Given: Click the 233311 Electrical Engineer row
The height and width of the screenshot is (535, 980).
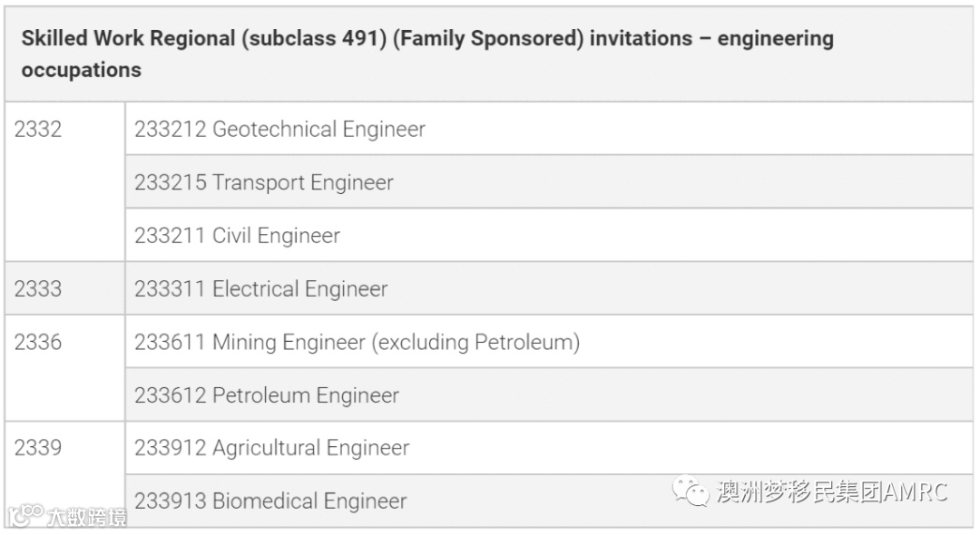Looking at the screenshot, I should (x=261, y=289).
